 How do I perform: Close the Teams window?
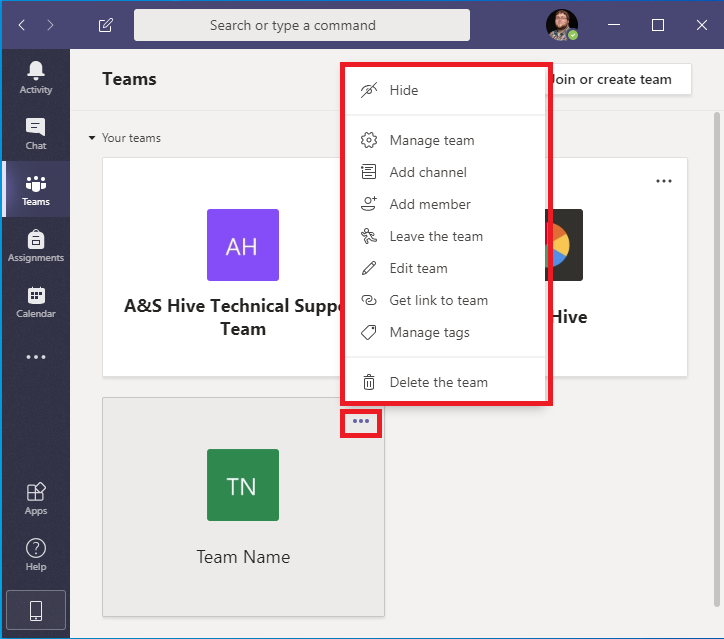pos(702,25)
